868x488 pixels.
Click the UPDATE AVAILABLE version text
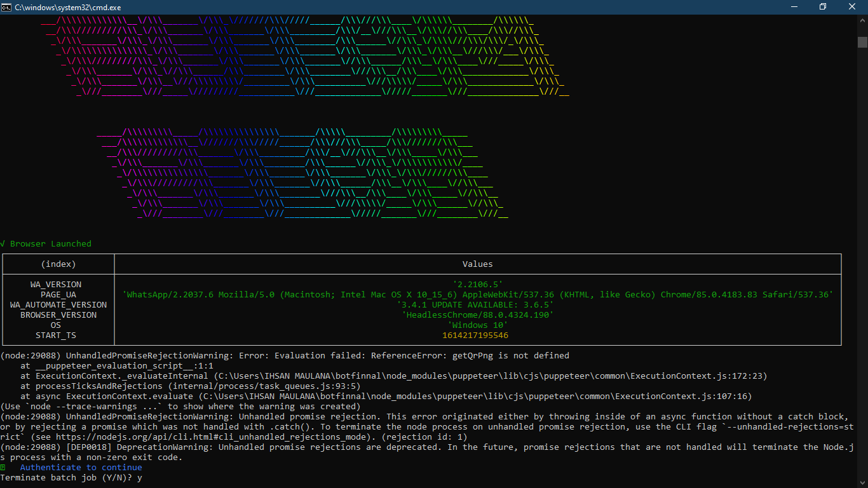click(x=478, y=304)
